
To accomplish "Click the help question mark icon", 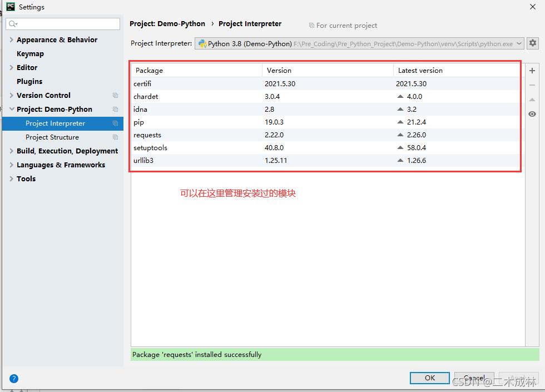I will pos(14,379).
